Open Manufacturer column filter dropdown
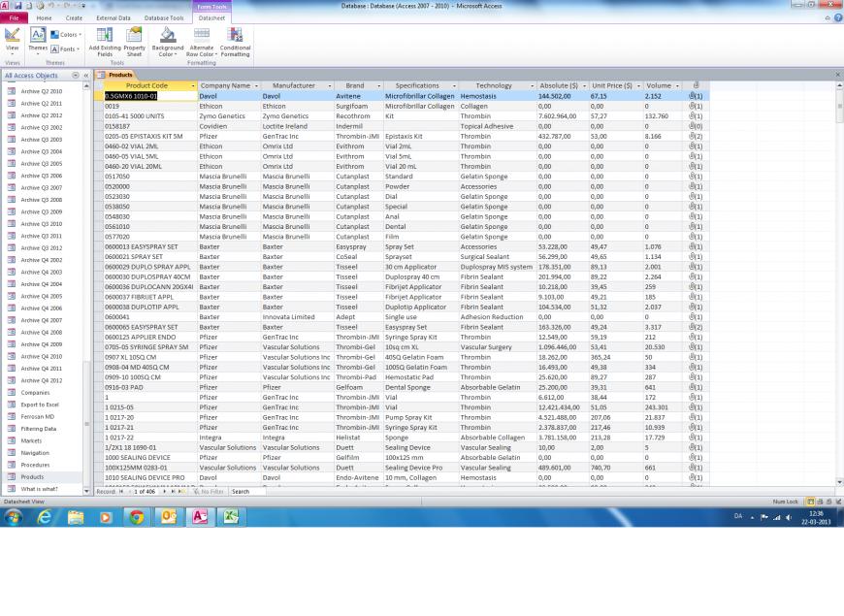This screenshot has width=844, height=616. point(330,86)
